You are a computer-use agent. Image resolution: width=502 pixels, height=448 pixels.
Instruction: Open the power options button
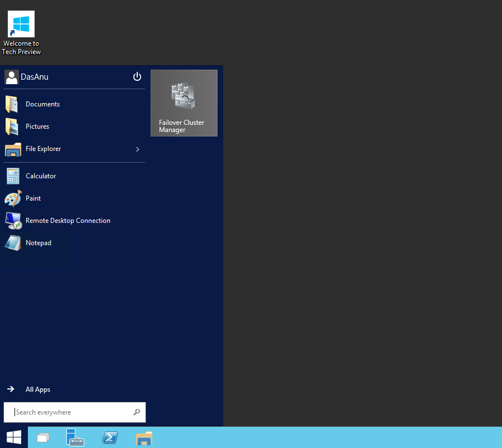(x=137, y=77)
